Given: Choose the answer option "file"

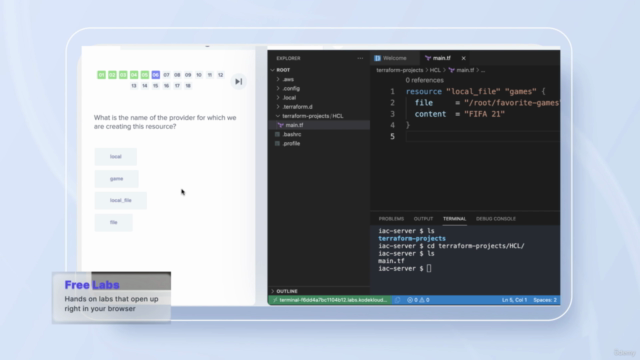Looking at the screenshot, I should pos(113,222).
